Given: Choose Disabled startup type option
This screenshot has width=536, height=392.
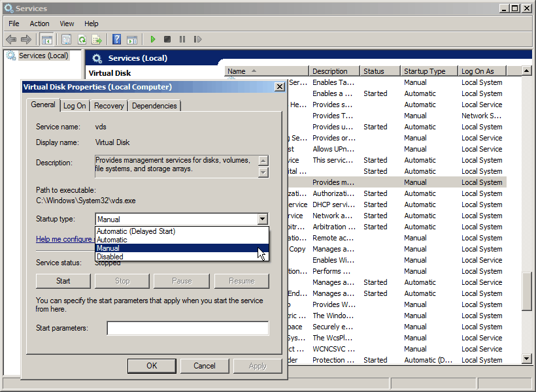Looking at the screenshot, I should (x=182, y=257).
